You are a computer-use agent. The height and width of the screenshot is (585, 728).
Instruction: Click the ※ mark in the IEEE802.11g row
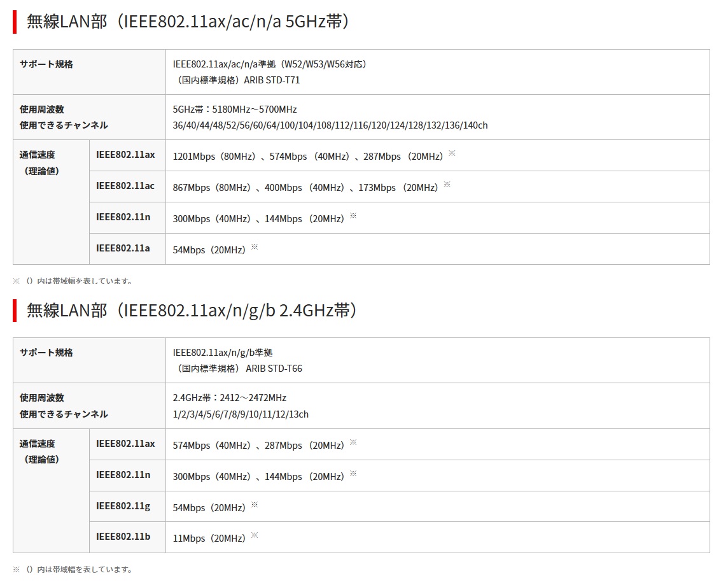pos(255,505)
